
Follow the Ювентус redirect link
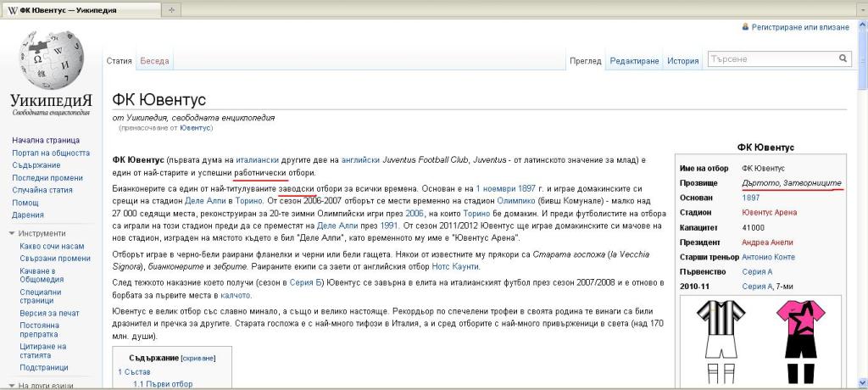195,127
